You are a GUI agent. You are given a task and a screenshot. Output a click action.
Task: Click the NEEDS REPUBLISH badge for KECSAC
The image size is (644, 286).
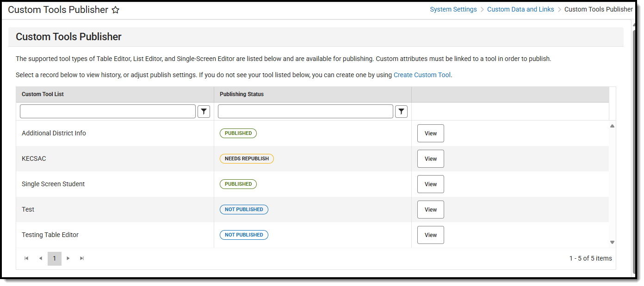point(247,158)
